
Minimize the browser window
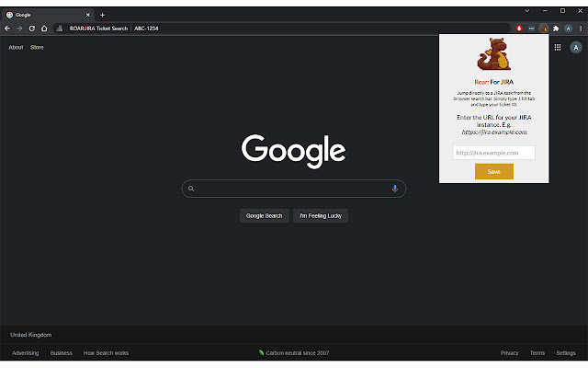point(545,11)
